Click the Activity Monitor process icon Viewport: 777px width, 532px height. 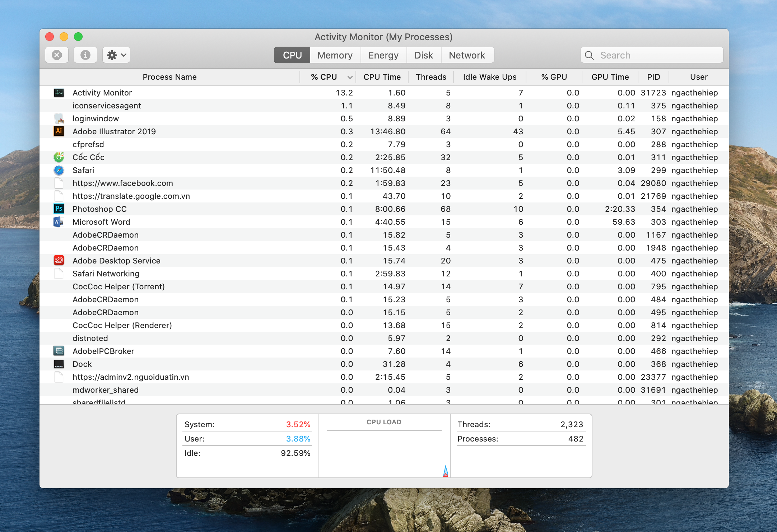[59, 93]
